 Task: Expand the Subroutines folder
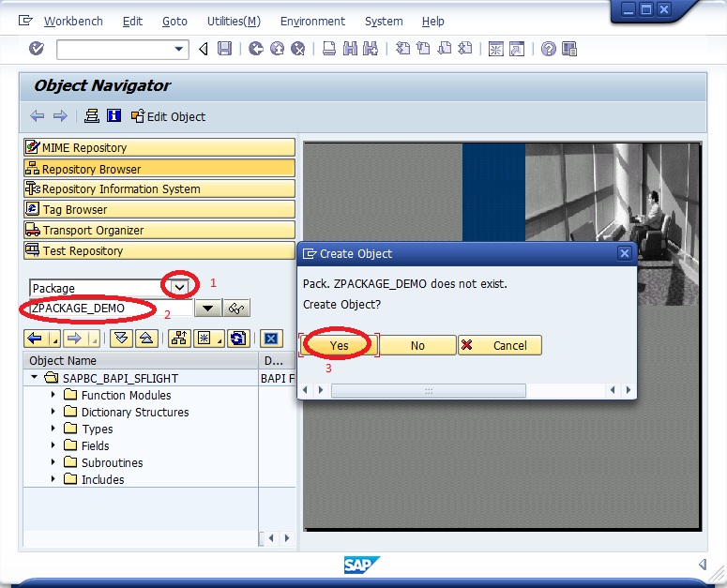[53, 462]
